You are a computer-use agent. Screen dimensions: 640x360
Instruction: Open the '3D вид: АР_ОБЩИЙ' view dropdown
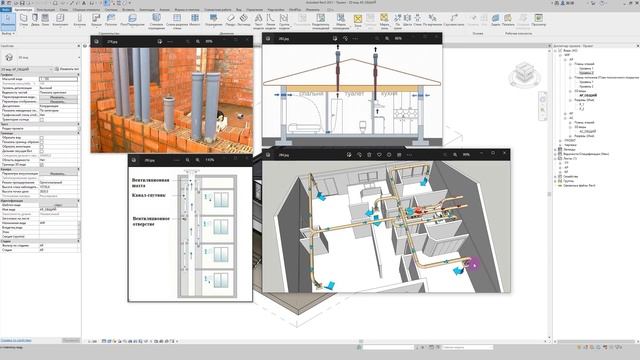(27, 69)
